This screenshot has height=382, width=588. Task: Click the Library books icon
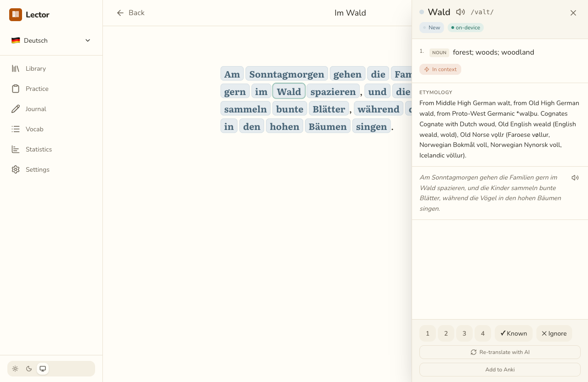(16, 68)
